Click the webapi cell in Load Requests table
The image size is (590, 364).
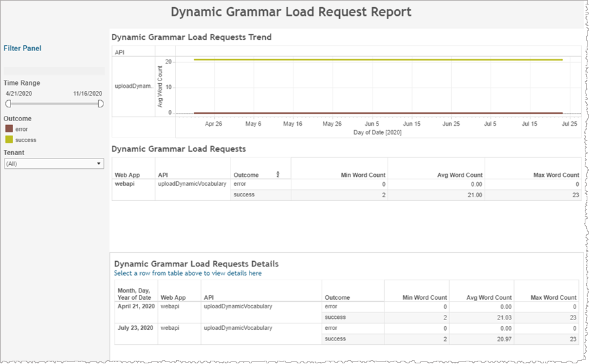pyautogui.click(x=125, y=184)
